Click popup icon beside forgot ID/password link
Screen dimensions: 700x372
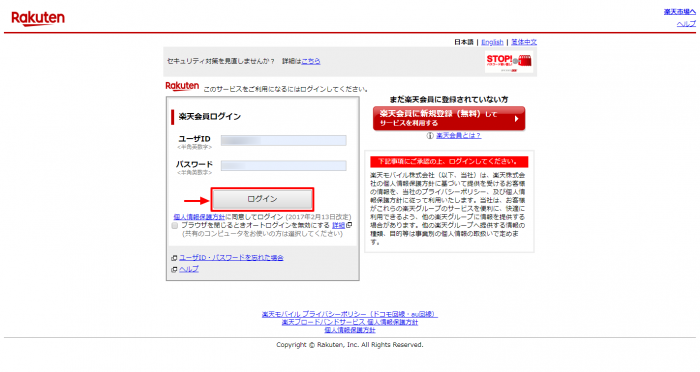[x=175, y=258]
